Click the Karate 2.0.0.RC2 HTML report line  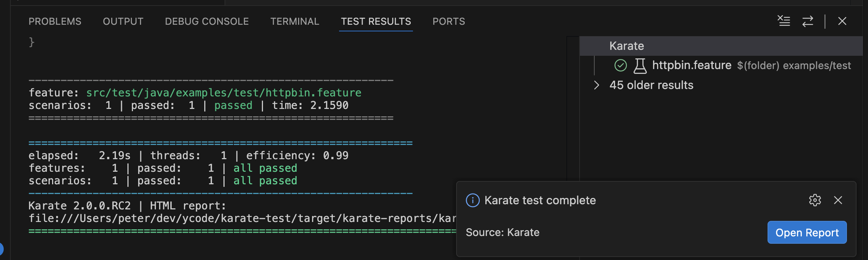pos(127,206)
